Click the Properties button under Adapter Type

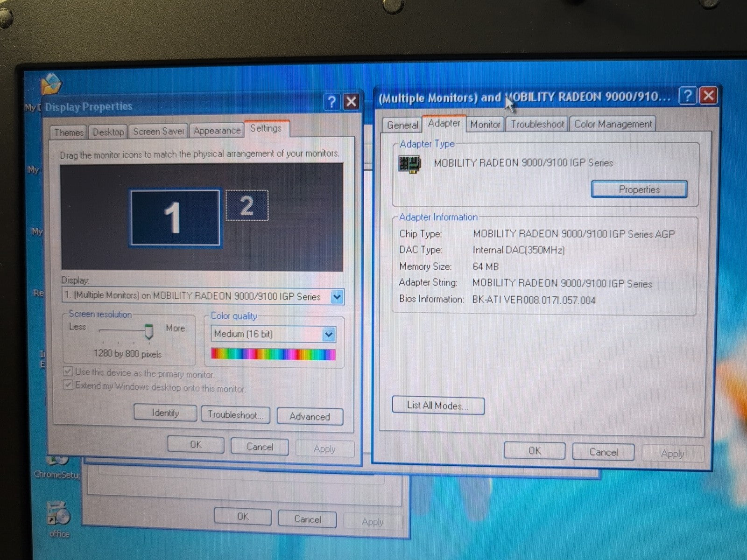point(639,189)
